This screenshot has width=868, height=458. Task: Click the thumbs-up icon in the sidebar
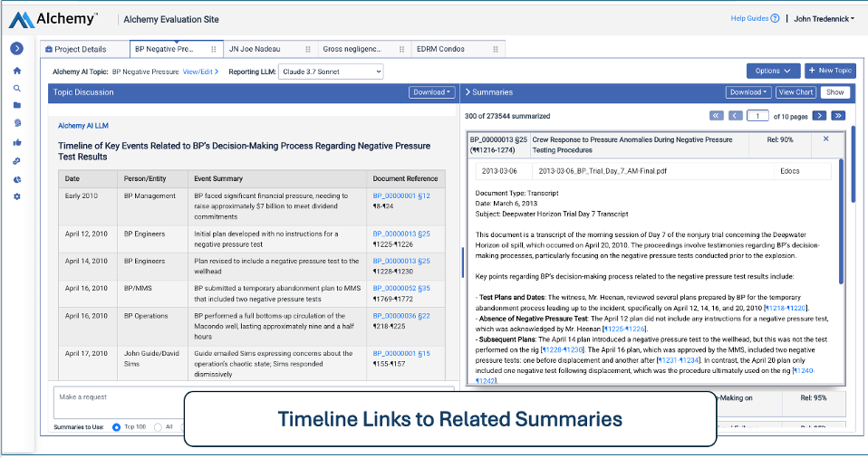tap(17, 142)
